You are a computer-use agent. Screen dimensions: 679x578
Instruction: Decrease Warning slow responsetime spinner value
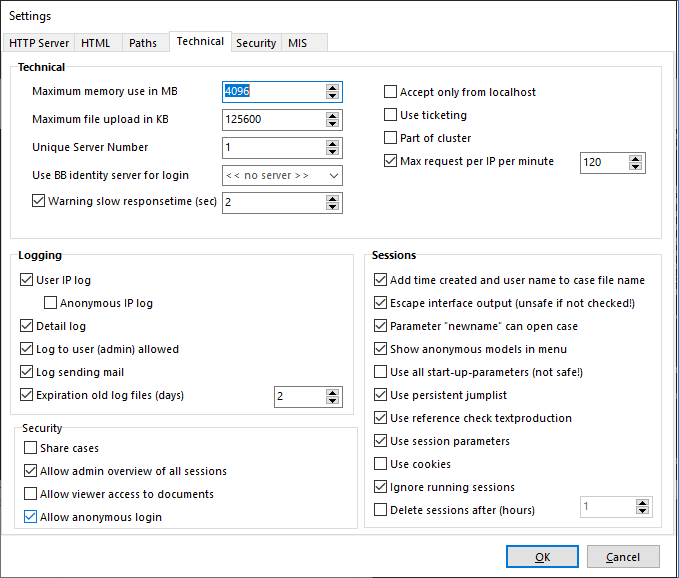pos(332,207)
